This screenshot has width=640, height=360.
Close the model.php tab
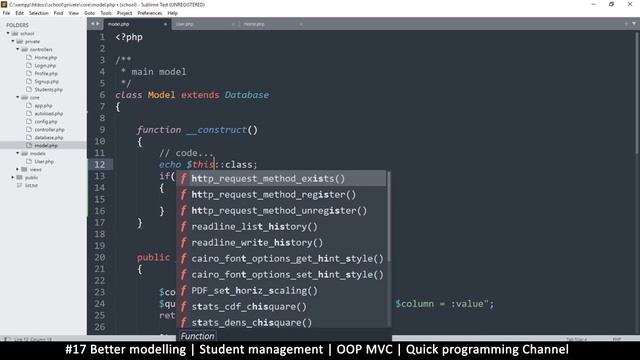click(165, 24)
